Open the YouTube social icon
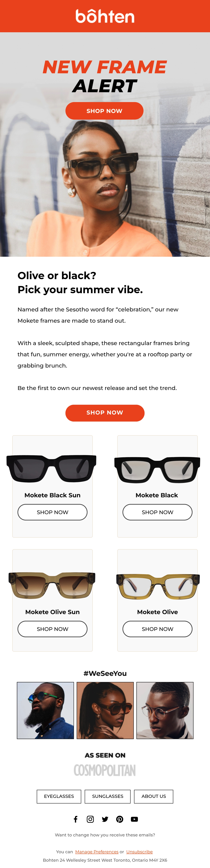 pos(134,819)
